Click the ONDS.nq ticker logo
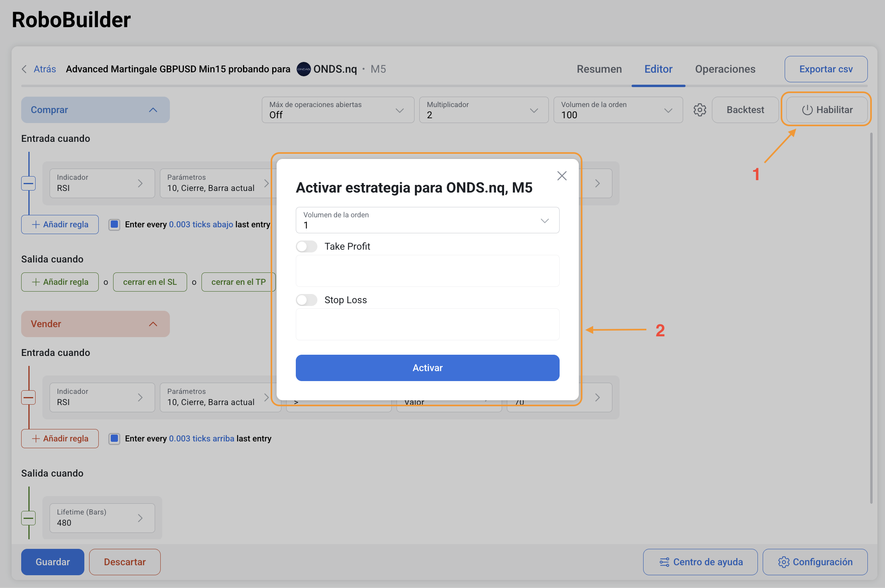 pos(303,69)
